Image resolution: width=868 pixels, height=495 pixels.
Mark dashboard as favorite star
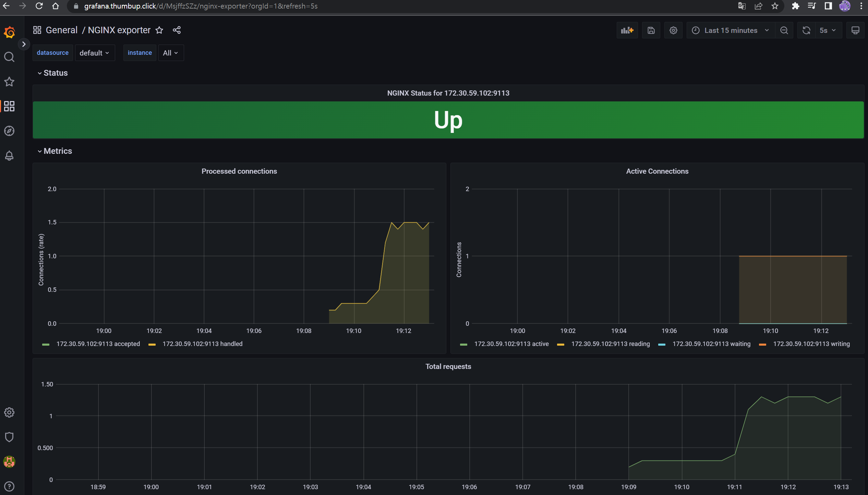(159, 30)
